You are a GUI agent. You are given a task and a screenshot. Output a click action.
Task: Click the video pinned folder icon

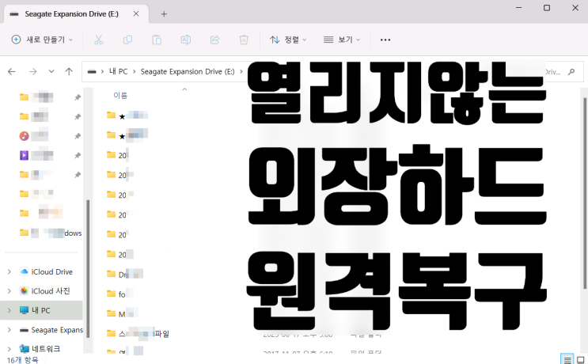coord(24,155)
